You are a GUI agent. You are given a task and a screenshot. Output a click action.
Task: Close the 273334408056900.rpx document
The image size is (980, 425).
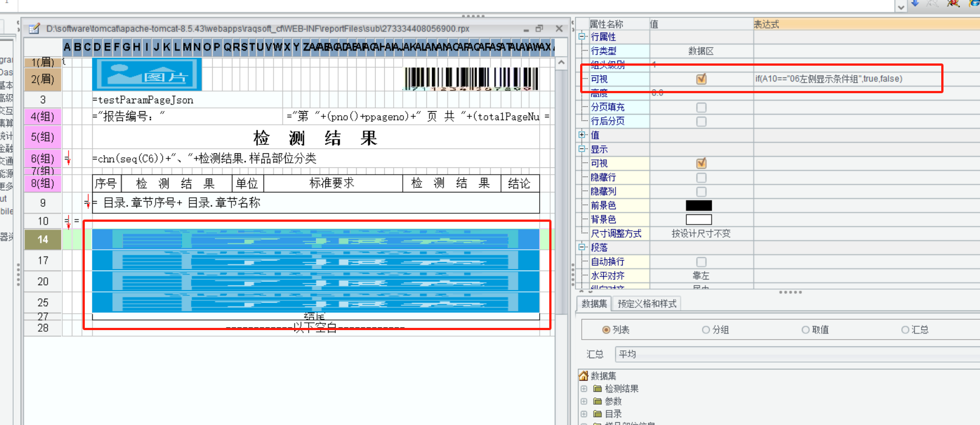559,28
